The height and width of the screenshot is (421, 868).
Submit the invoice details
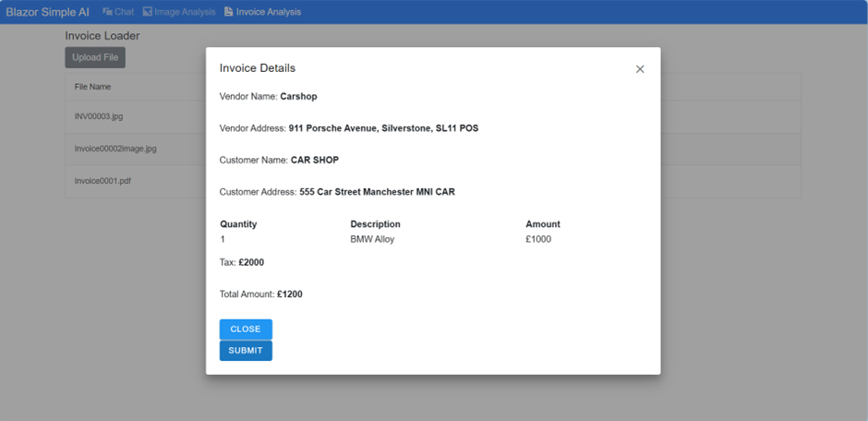[246, 351]
